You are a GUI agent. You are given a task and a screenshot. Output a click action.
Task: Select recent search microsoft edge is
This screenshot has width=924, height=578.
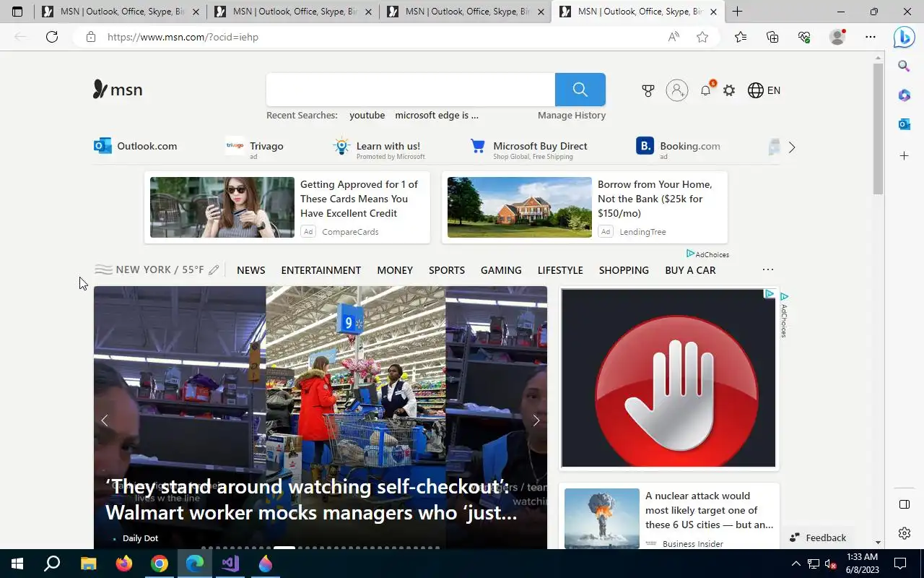437,115
